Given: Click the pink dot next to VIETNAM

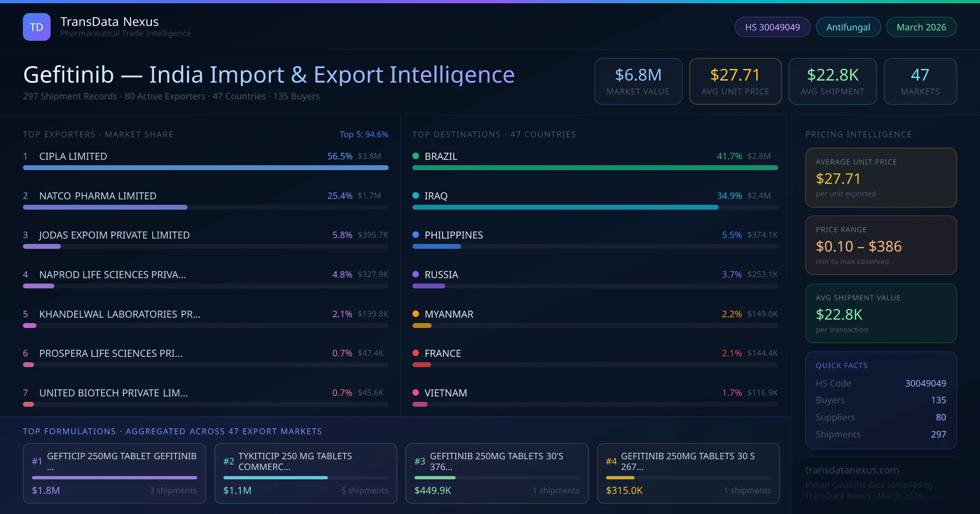Looking at the screenshot, I should (x=415, y=393).
